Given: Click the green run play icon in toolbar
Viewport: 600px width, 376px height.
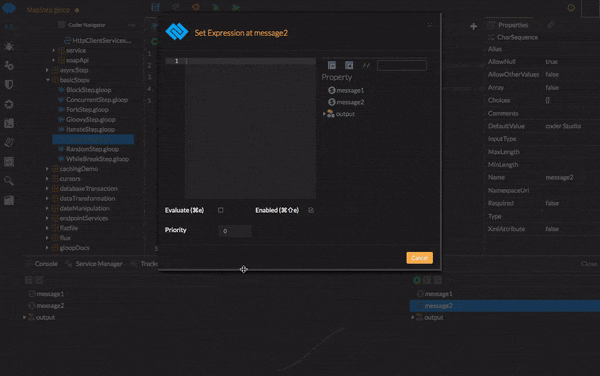Looking at the screenshot, I should pos(236,7).
